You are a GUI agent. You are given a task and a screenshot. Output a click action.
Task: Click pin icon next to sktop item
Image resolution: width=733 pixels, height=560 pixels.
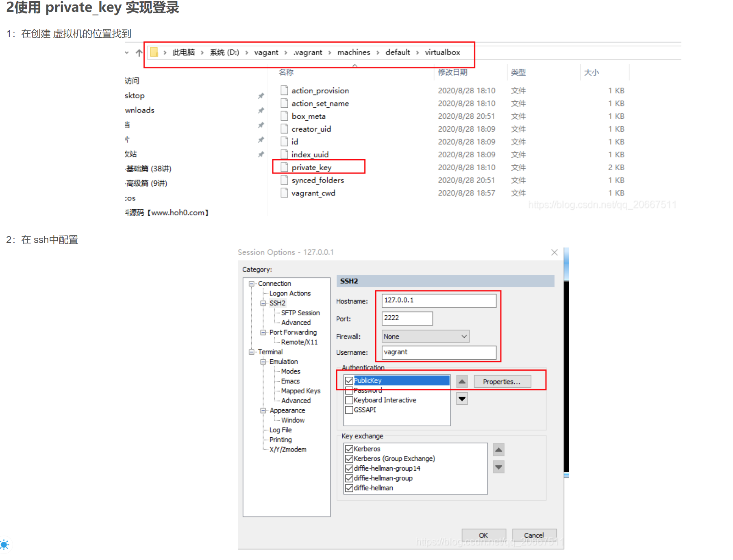click(x=261, y=96)
